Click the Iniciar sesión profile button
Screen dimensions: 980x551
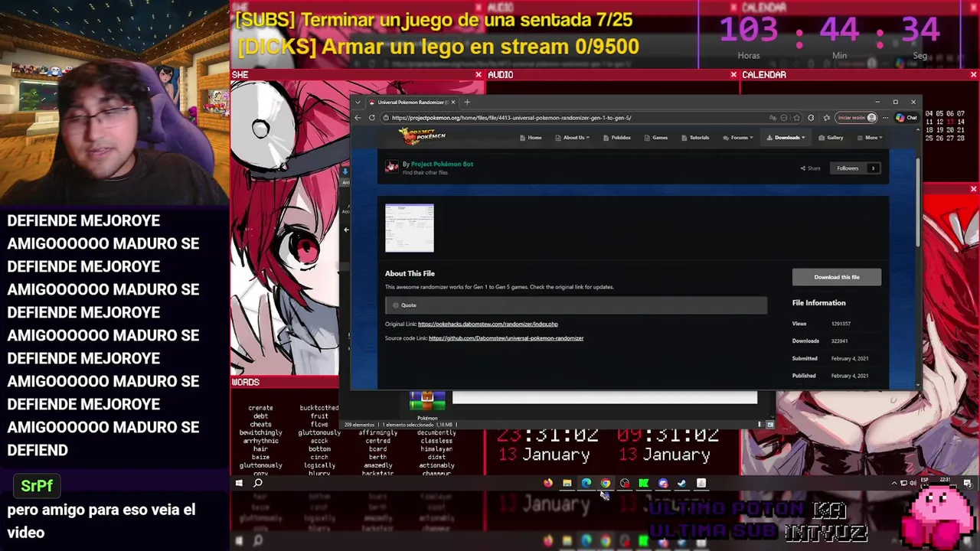[856, 118]
